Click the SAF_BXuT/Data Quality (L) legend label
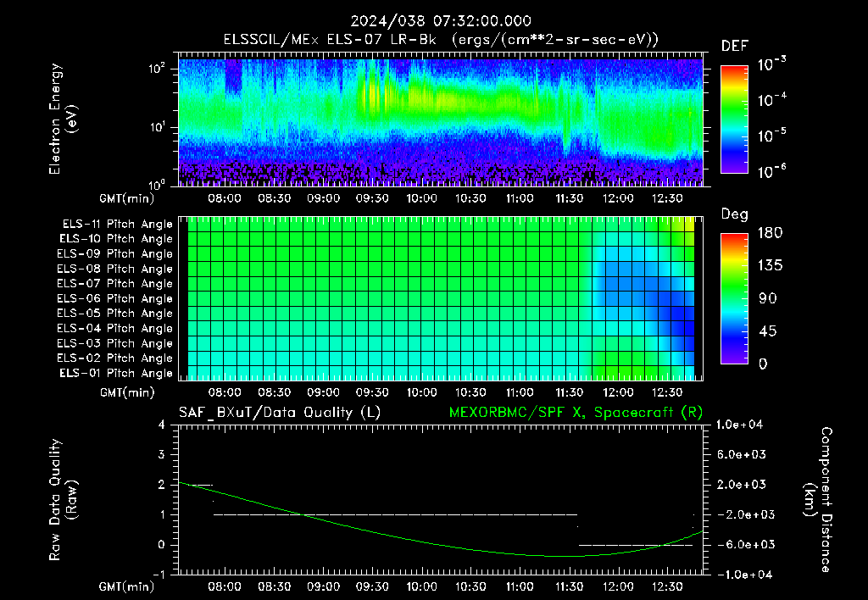 click(x=280, y=413)
